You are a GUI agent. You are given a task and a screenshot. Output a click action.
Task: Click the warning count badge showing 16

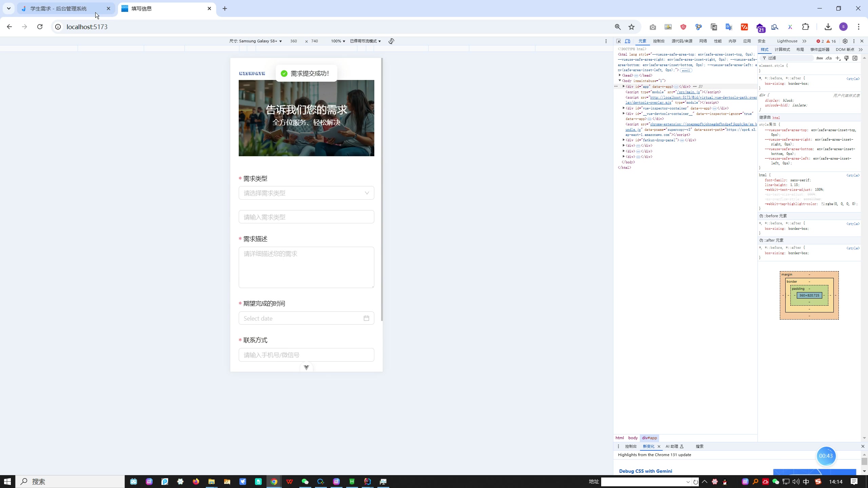pyautogui.click(x=831, y=41)
